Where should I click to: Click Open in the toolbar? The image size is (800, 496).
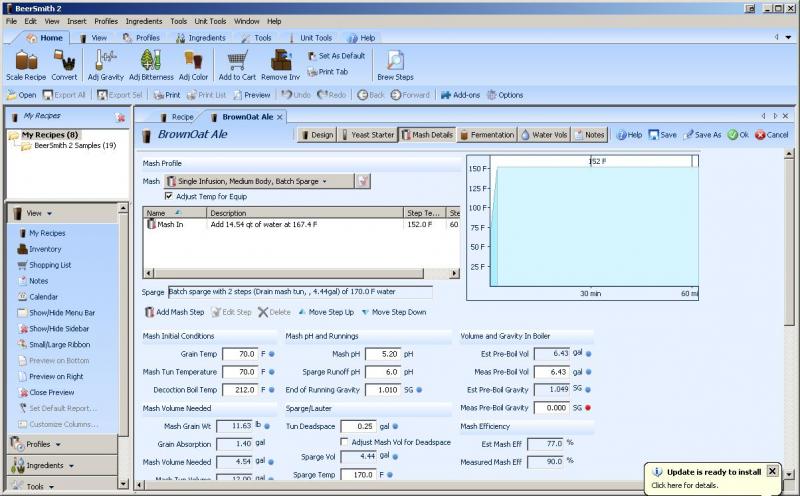point(21,95)
